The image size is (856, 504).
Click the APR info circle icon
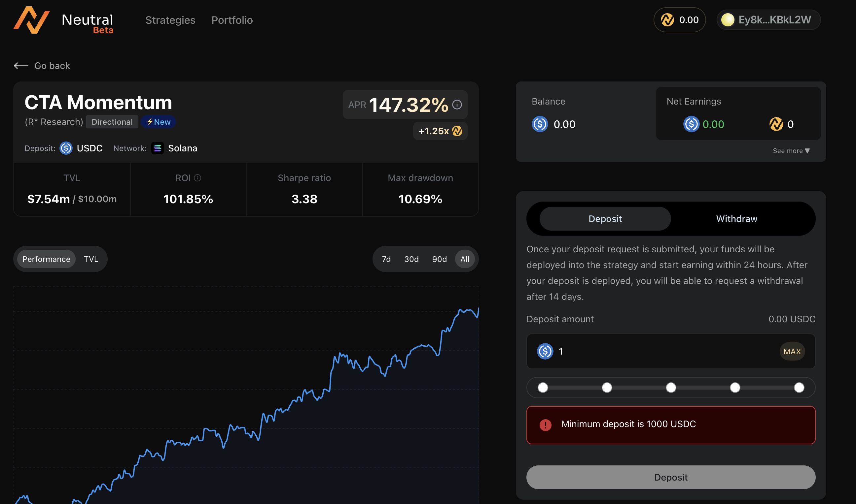tap(457, 105)
